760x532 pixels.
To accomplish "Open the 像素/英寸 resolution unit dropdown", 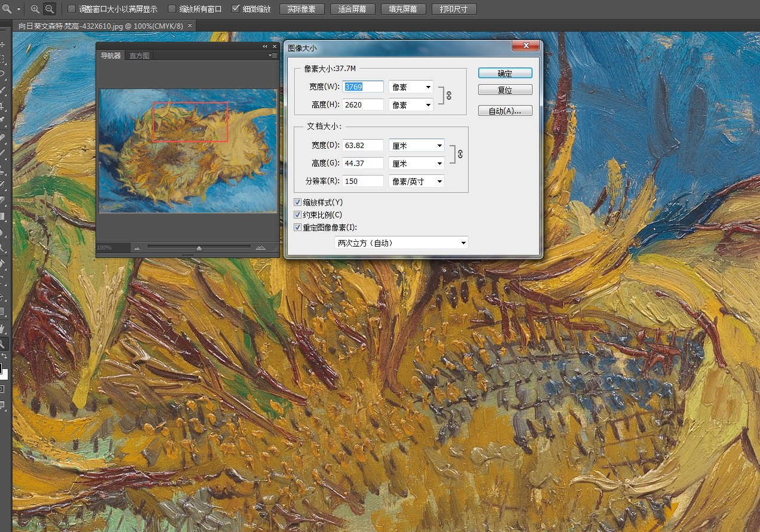I will coord(417,181).
